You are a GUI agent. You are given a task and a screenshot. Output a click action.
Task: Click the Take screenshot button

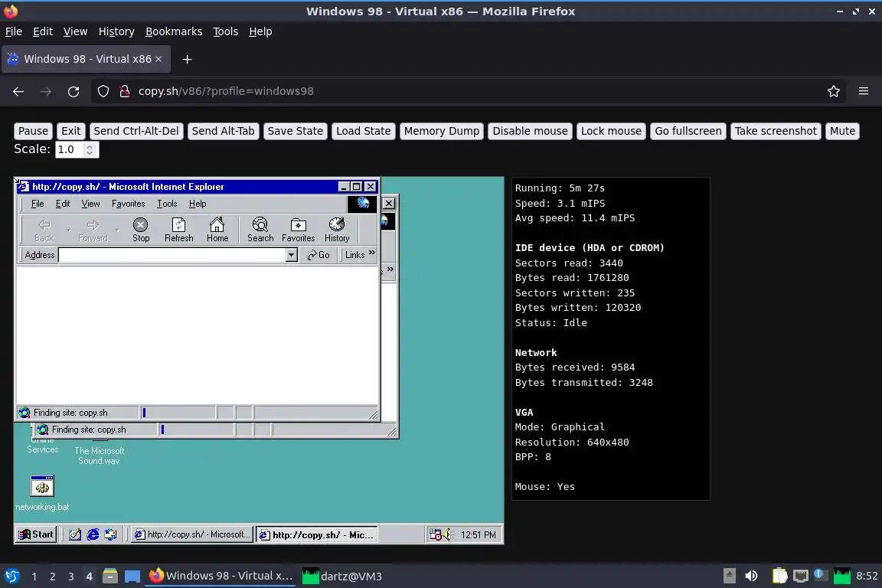tap(775, 131)
